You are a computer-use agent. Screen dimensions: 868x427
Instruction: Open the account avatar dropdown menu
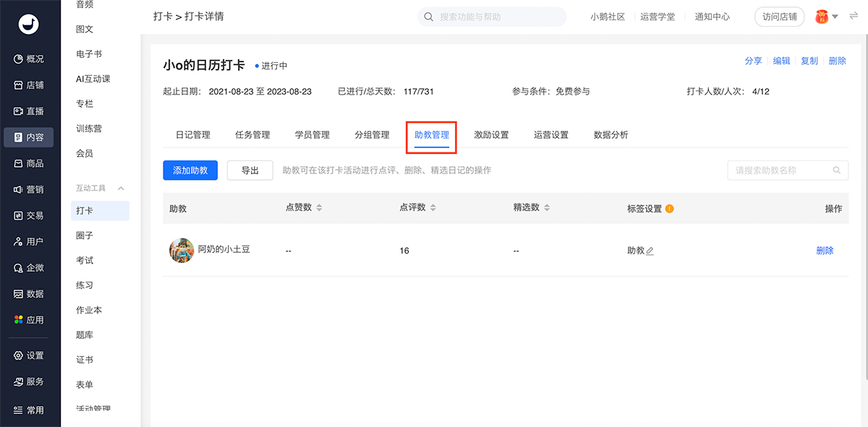(826, 17)
